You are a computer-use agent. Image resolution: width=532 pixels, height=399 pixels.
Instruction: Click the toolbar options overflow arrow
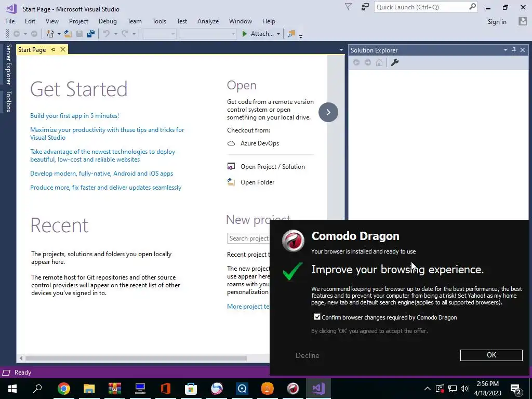coord(301,36)
